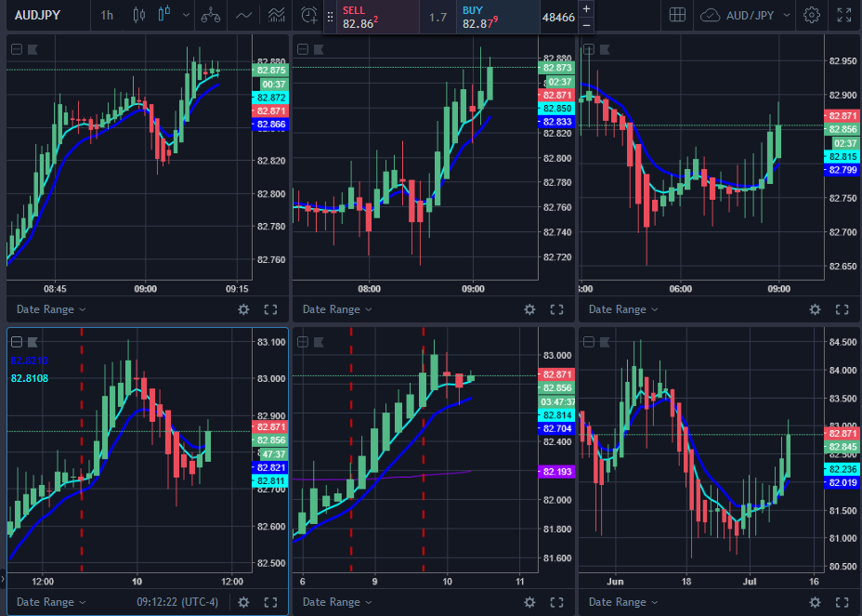The width and height of the screenshot is (862, 616).
Task: Enter fullscreen mode from the top toolbar
Action: click(843, 15)
